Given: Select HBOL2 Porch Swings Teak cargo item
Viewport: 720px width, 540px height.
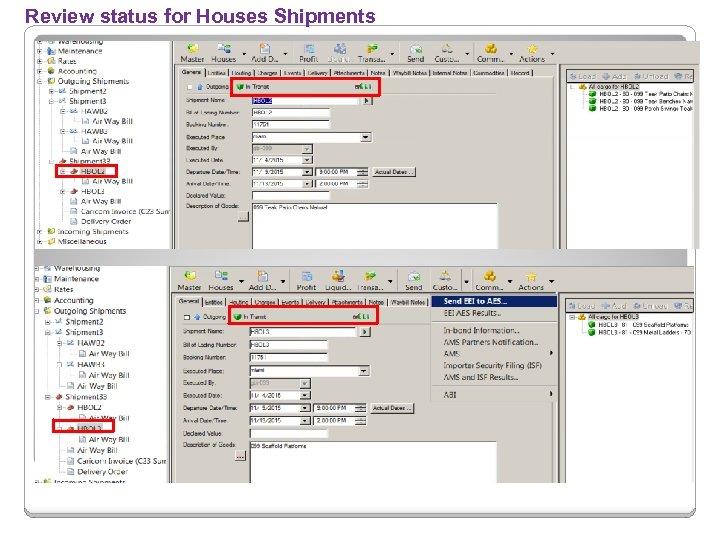Looking at the screenshot, I should click(x=646, y=108).
